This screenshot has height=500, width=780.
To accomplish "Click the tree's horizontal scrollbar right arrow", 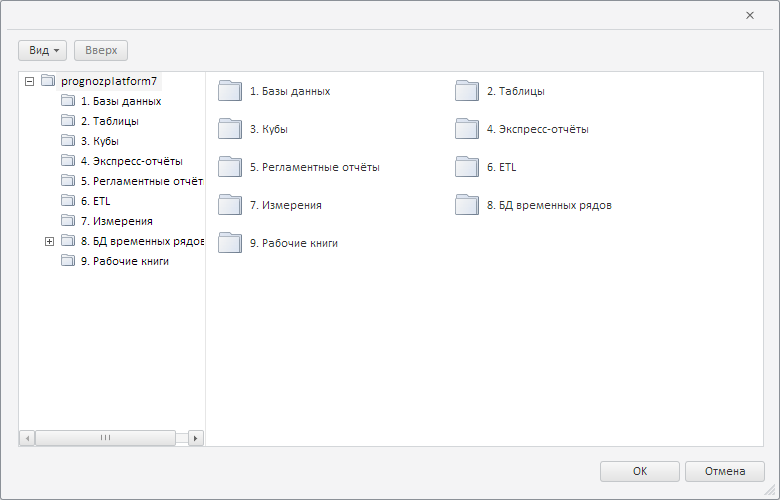I will [x=195, y=438].
